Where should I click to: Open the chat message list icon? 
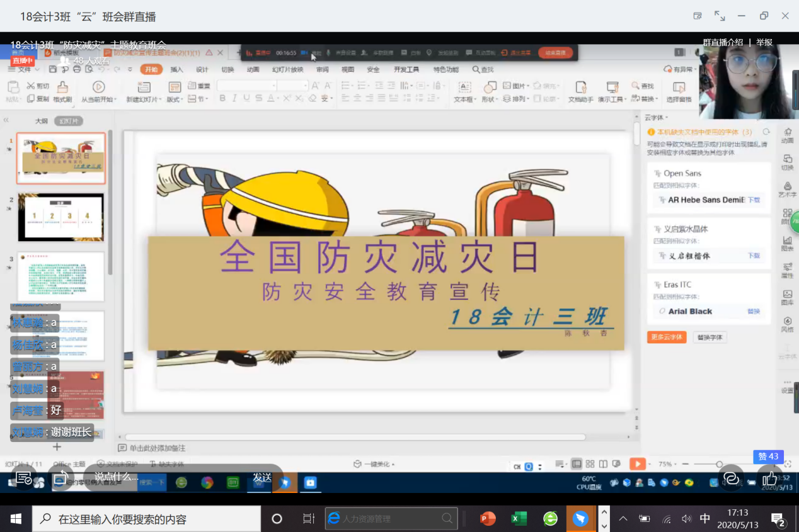tap(23, 478)
